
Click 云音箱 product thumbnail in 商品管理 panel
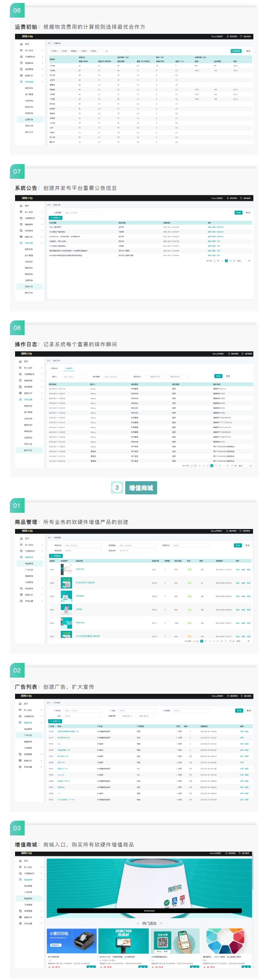click(66, 610)
